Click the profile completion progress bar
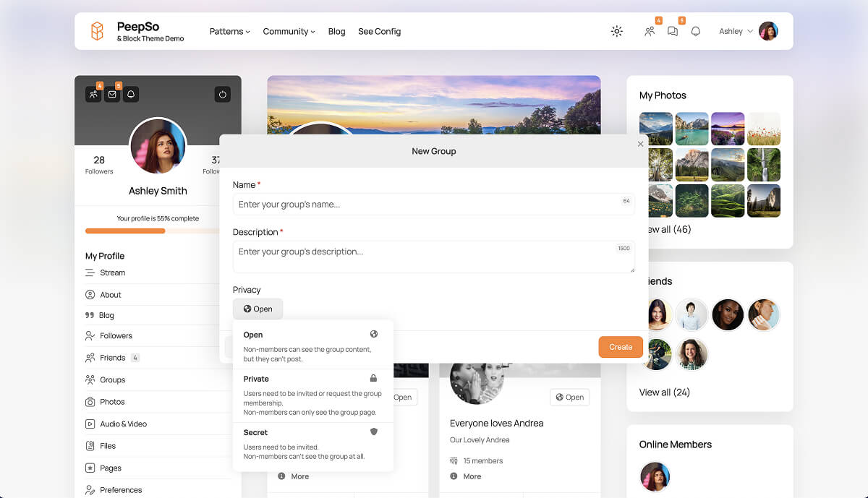This screenshot has width=868, height=498. click(152, 231)
